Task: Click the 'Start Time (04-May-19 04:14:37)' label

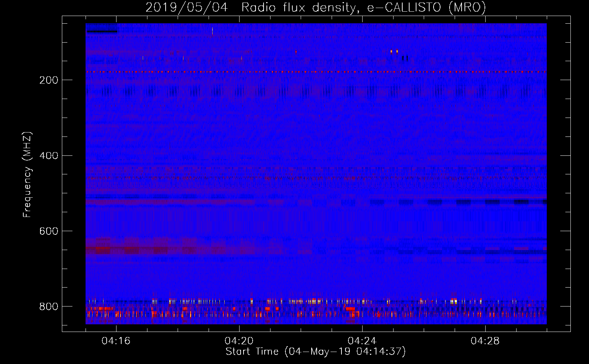Action: (316, 352)
